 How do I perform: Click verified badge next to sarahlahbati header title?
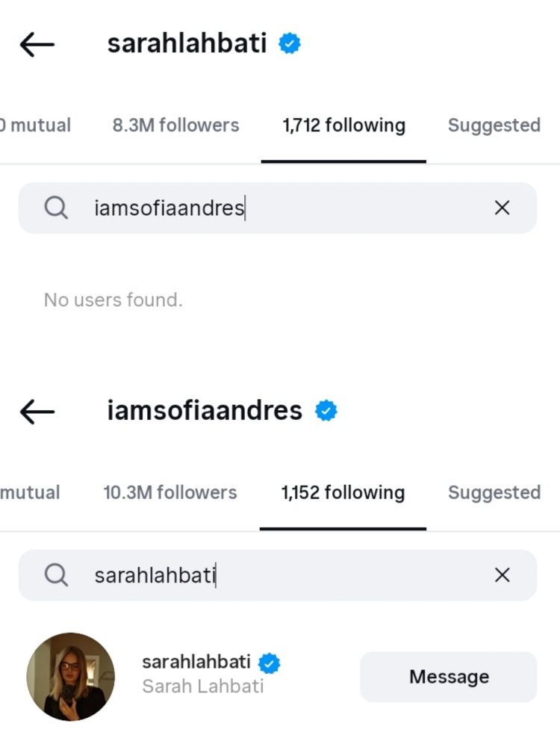pos(290,44)
